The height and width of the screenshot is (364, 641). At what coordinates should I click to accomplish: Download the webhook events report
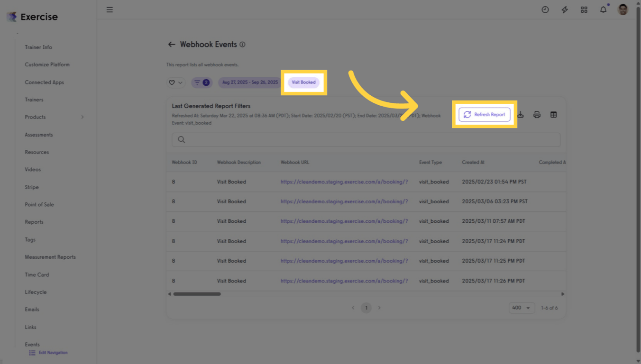(x=520, y=114)
